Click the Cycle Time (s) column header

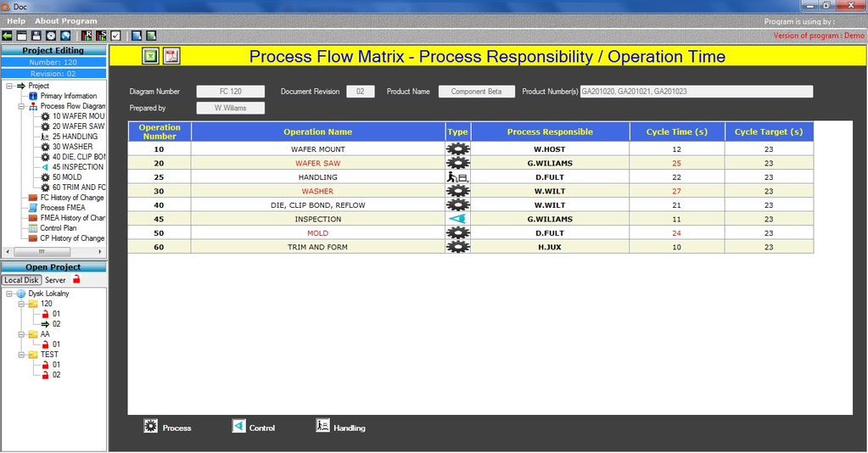[x=677, y=131]
